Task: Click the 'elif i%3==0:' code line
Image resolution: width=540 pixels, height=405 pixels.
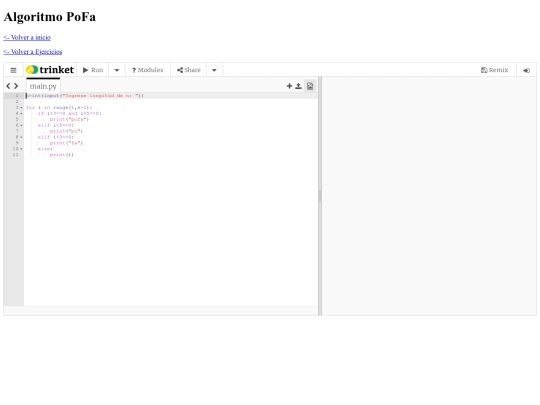Action: (56, 137)
